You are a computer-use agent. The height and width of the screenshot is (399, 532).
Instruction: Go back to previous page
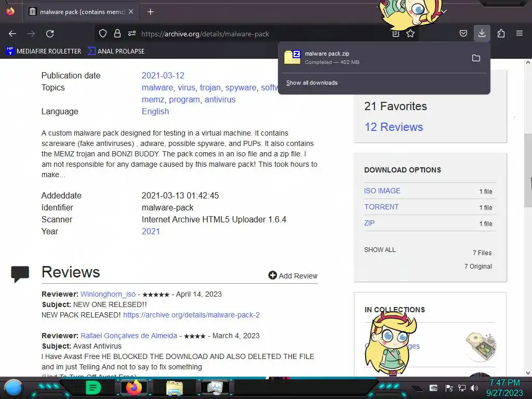[12, 34]
